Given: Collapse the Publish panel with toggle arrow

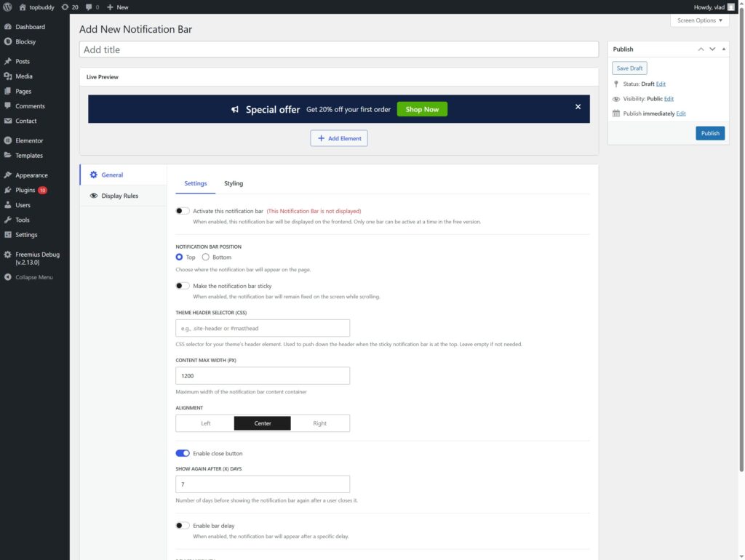Looking at the screenshot, I should (725, 49).
